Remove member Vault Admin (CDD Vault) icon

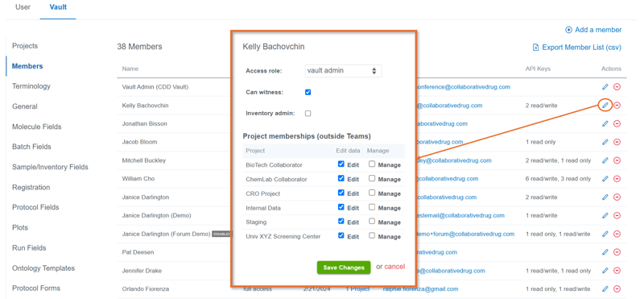[x=617, y=87]
